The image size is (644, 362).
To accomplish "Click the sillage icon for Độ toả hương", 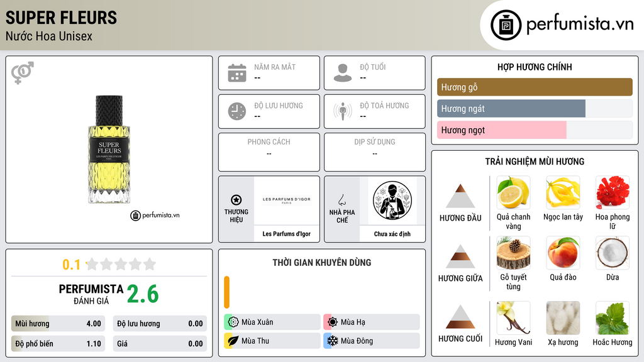I will coord(343,111).
